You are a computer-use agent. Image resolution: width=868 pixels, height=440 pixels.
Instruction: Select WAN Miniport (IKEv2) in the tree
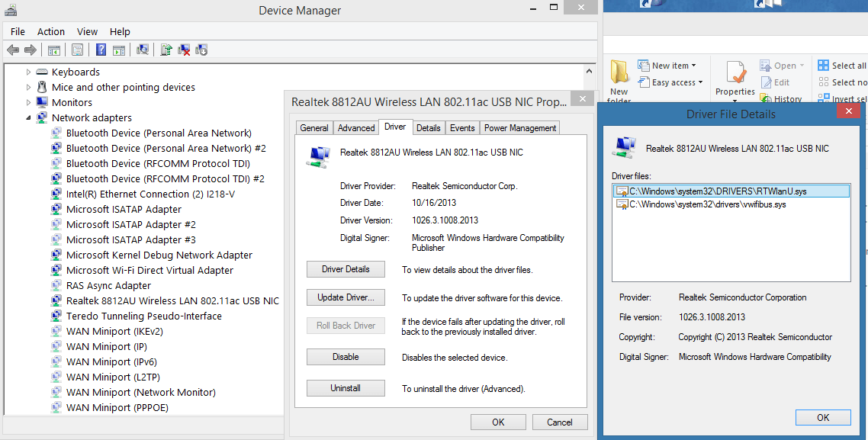(114, 332)
